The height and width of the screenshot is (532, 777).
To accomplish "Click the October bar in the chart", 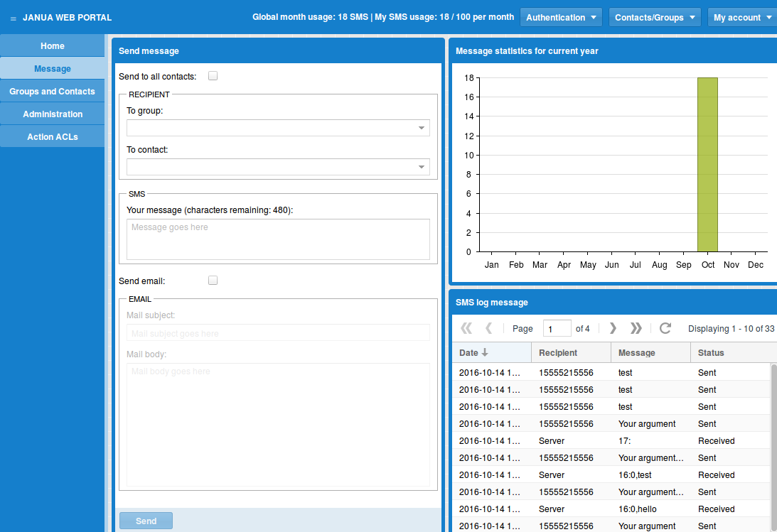I will coord(707,165).
